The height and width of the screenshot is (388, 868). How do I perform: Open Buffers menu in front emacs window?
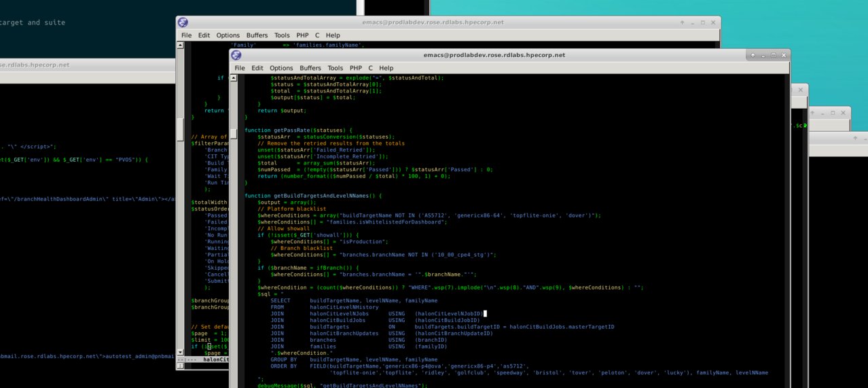click(310, 68)
